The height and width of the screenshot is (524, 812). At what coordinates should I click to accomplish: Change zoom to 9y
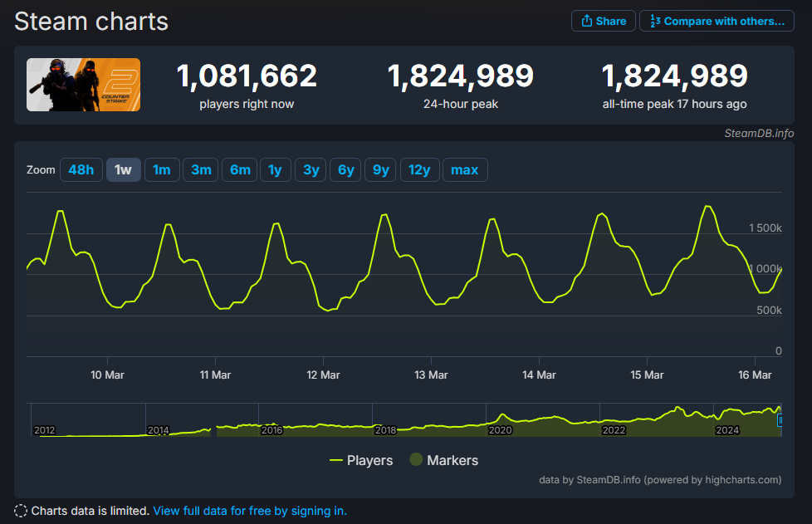(x=380, y=170)
